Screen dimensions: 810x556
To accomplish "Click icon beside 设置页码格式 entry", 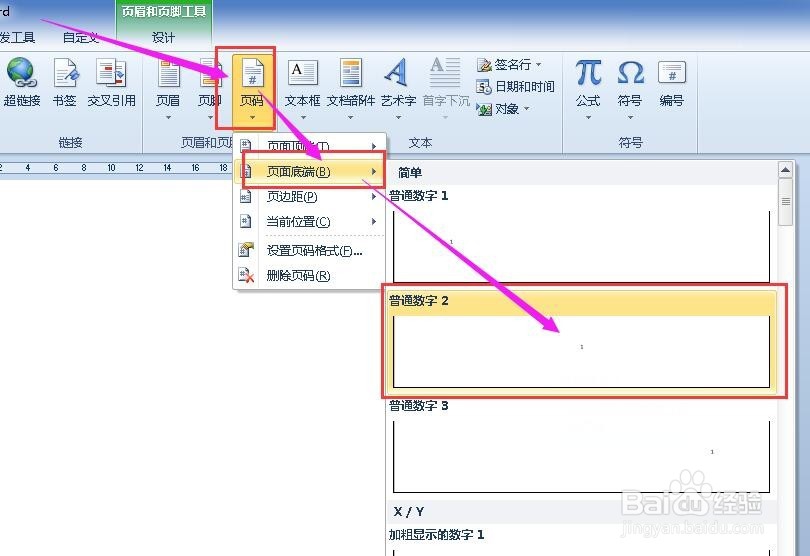I will tap(246, 250).
